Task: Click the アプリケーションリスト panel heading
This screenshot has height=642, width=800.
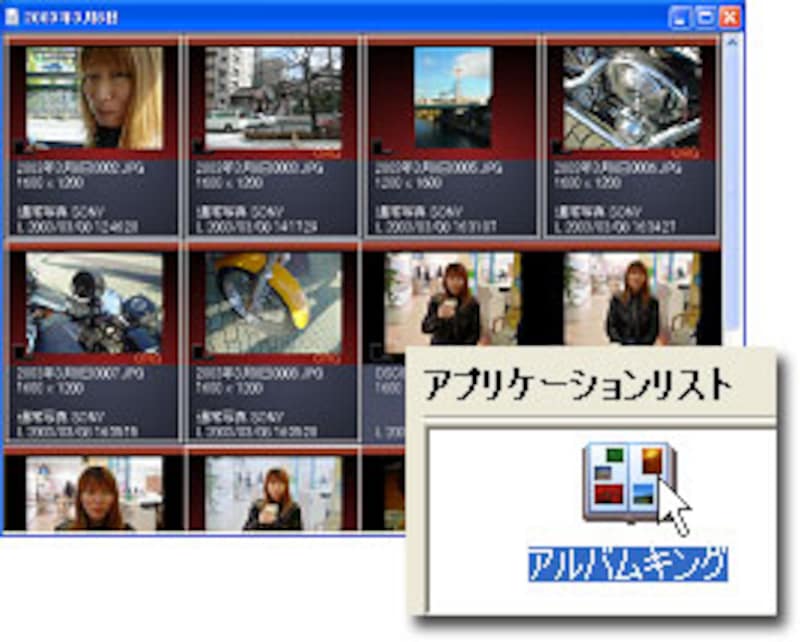Action: (x=576, y=384)
